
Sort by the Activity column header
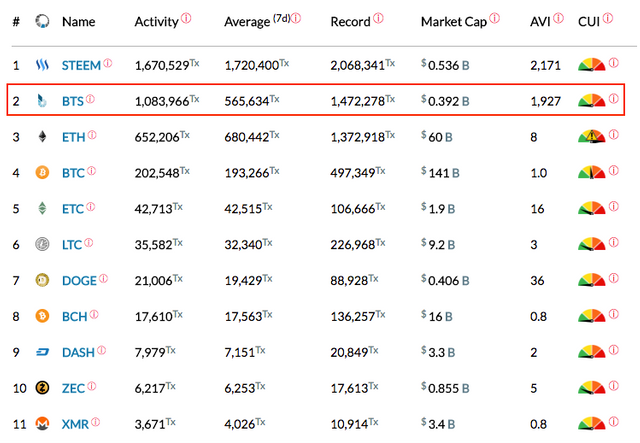coord(157,22)
